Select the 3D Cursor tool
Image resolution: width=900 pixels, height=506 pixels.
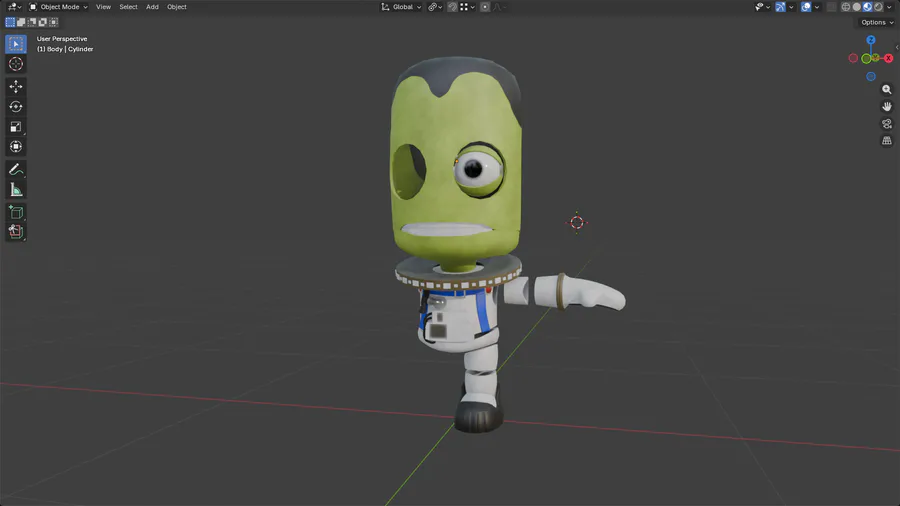pyautogui.click(x=15, y=64)
